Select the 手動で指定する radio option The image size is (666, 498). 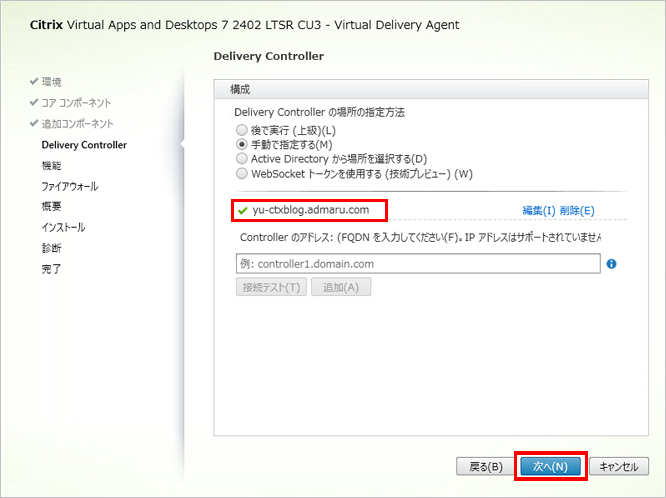(241, 145)
